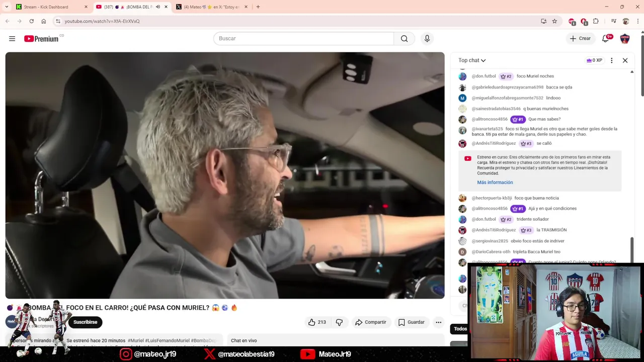Open the tab search dropdown arrow
644x362 pixels.
7,7
